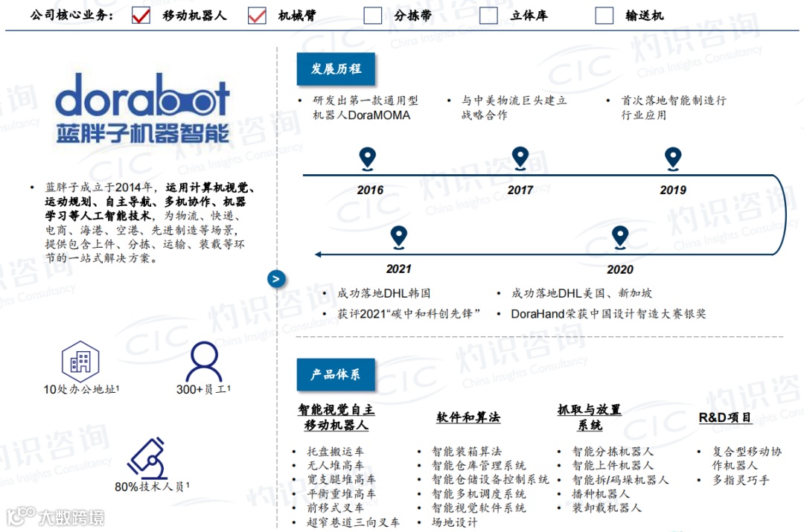This screenshot has height=532, width=804.
Task: Click the 大数跨境 logo
Action: tap(56, 516)
